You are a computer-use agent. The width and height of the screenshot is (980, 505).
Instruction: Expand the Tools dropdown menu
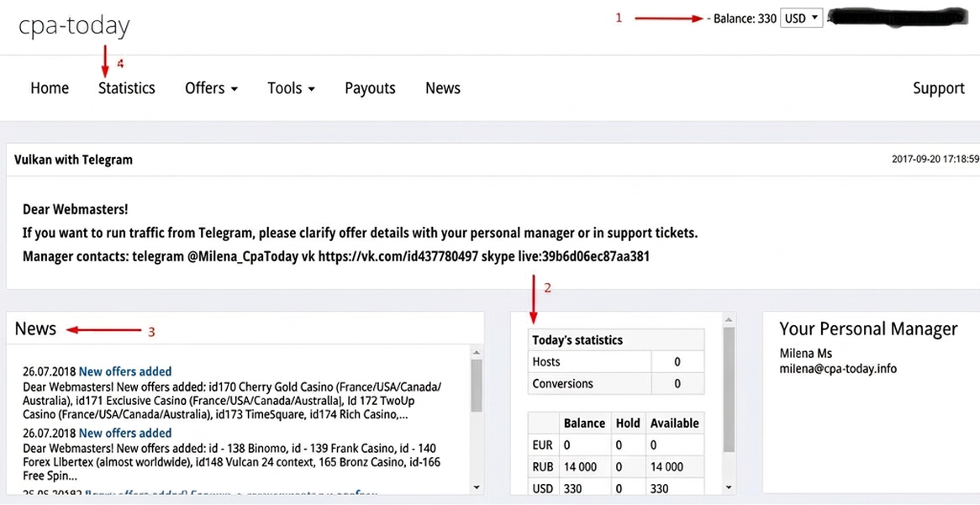click(x=292, y=88)
